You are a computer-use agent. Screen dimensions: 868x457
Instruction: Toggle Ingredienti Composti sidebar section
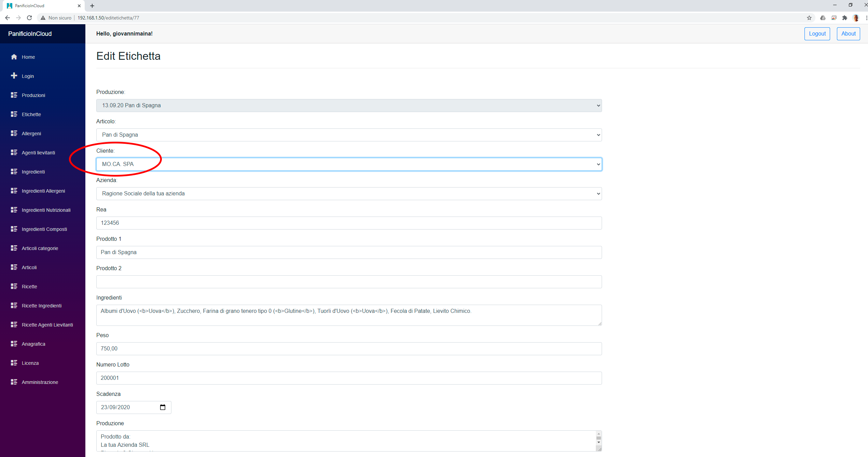point(44,229)
